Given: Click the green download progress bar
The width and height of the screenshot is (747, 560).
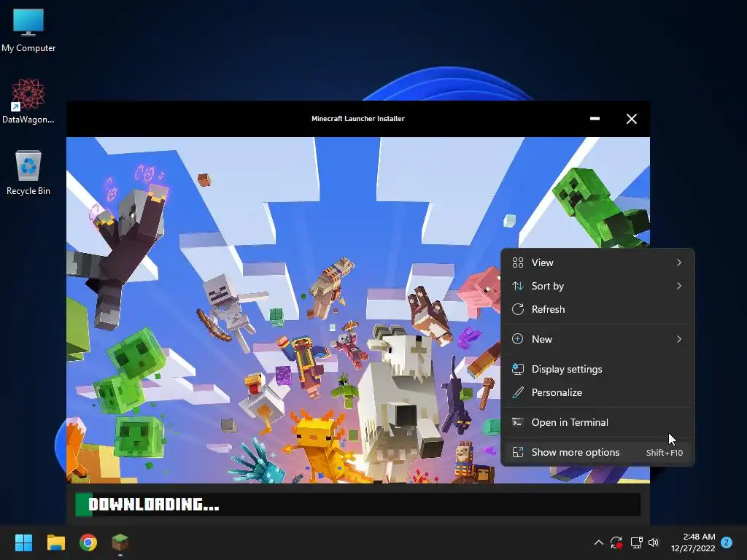Looking at the screenshot, I should pyautogui.click(x=357, y=505).
